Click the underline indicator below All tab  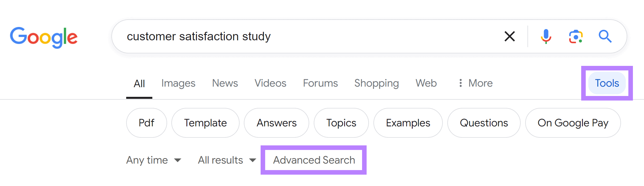click(x=139, y=98)
